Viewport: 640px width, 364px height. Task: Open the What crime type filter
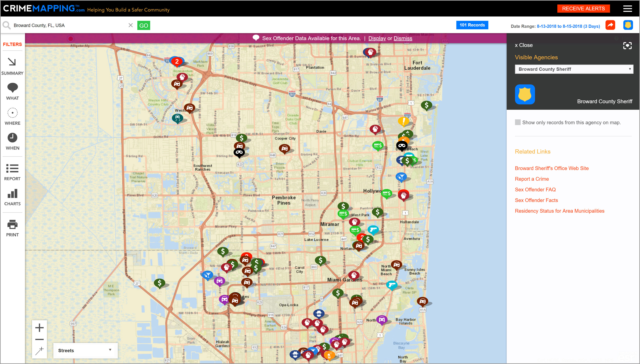[x=12, y=91]
